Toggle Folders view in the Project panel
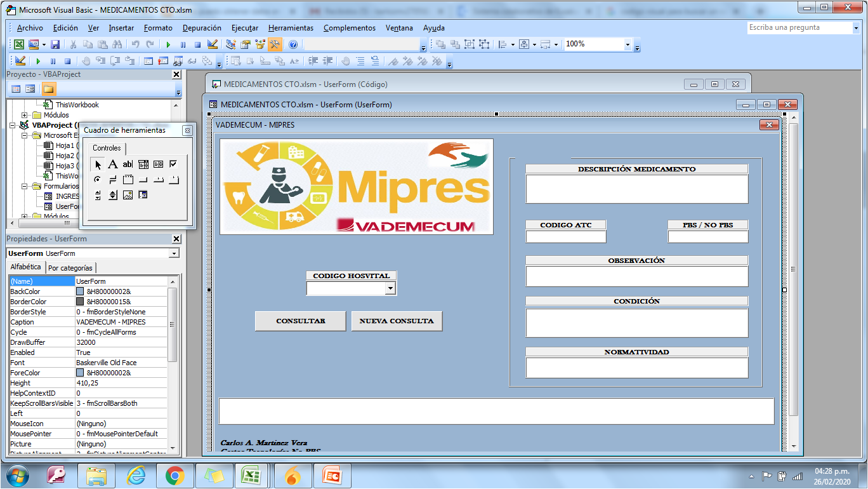This screenshot has height=489, width=868. (x=49, y=89)
